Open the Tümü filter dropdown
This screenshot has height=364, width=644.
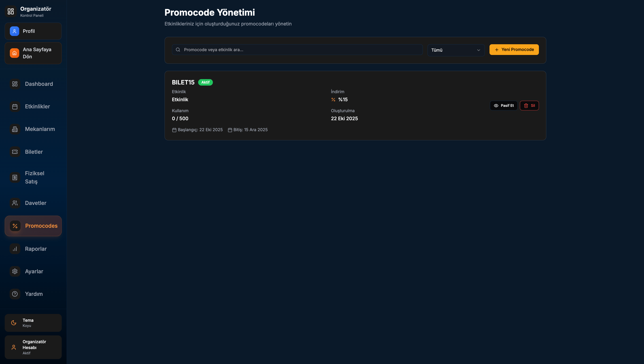pos(455,50)
